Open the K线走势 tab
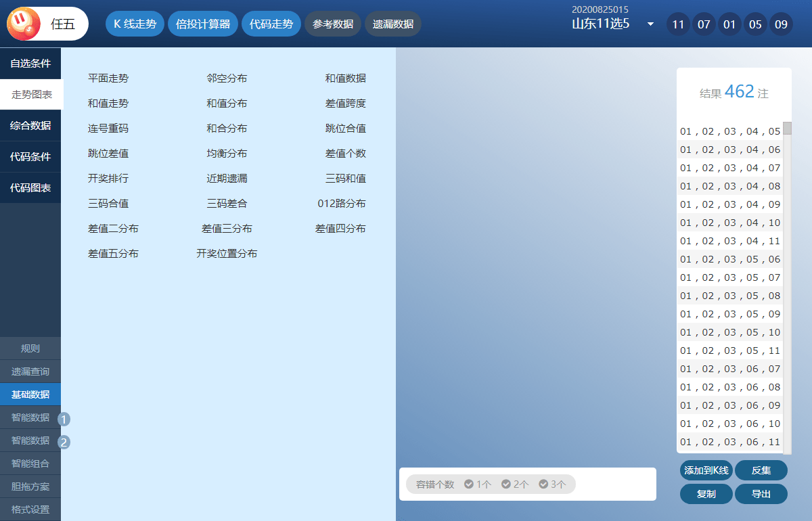 coord(135,24)
